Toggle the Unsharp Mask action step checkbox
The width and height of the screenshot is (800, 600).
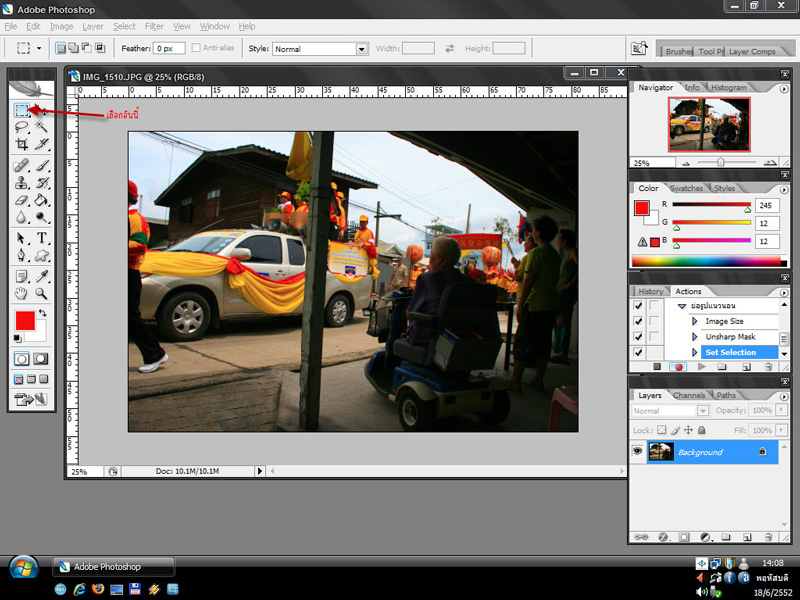click(638, 337)
